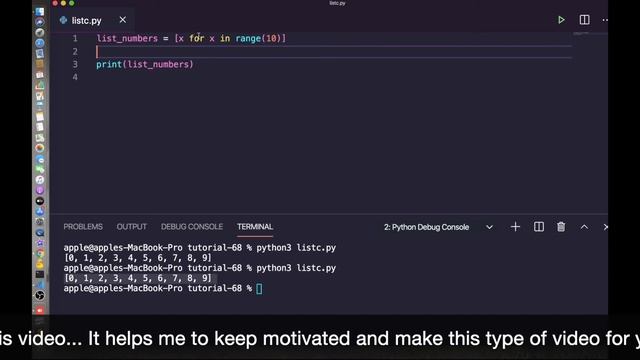Run the Python file with play button
This screenshot has height=360, width=640.
[x=561, y=20]
